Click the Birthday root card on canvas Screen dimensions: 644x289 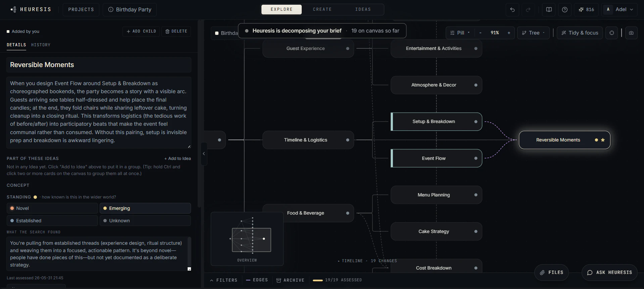pos(215,140)
